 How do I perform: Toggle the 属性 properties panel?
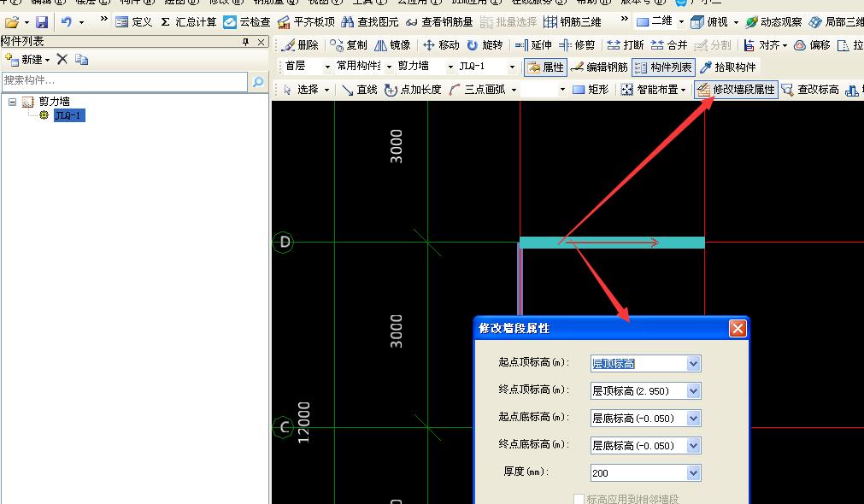point(545,67)
